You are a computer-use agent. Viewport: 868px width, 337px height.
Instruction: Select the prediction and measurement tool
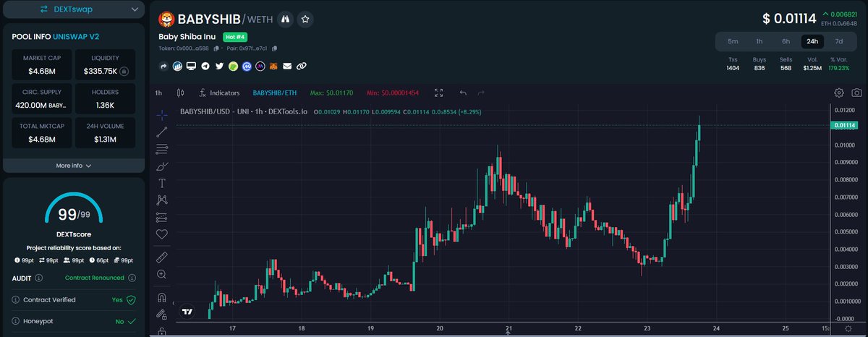162,217
